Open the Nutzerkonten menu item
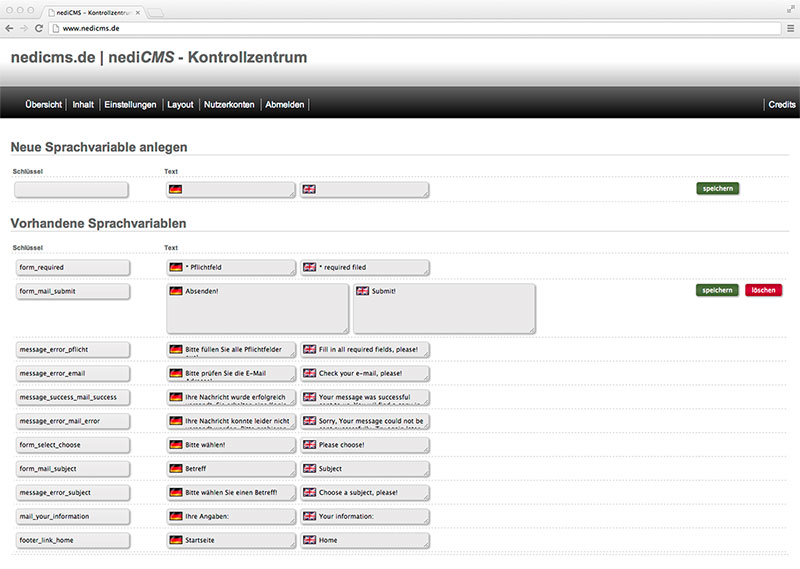Viewport: 800px width, 569px height. click(229, 105)
